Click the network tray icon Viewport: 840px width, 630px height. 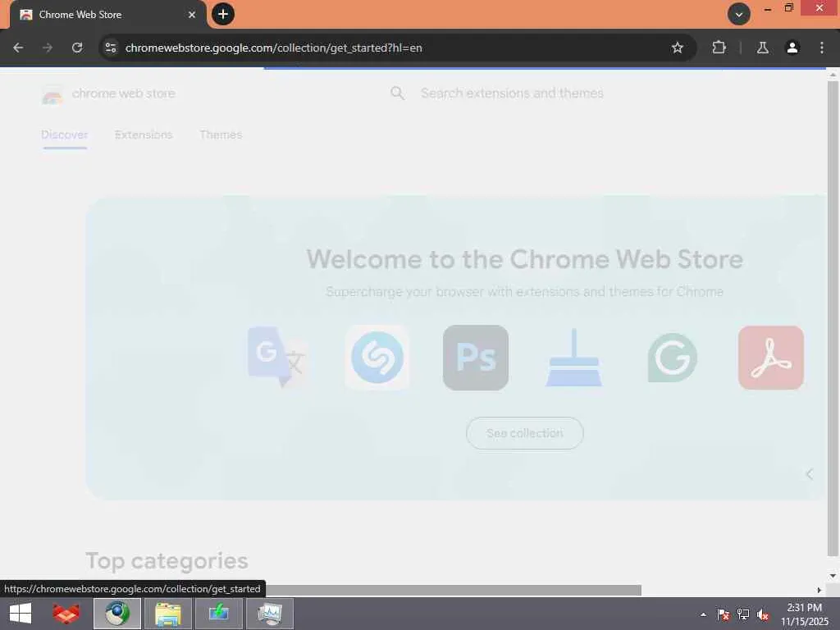tap(743, 614)
